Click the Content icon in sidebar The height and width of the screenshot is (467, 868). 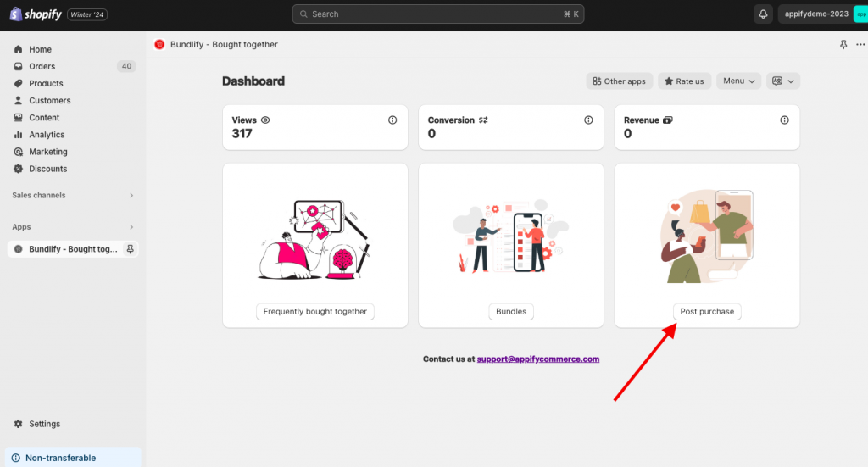coord(19,118)
